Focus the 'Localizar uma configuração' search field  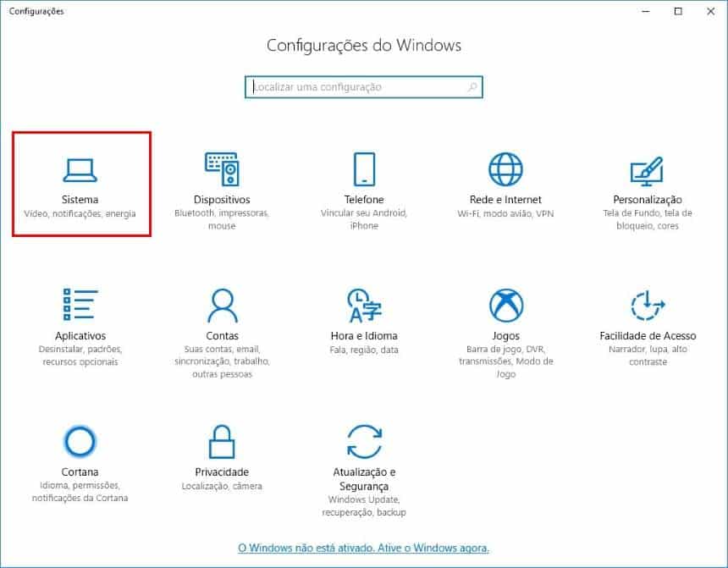point(364,87)
